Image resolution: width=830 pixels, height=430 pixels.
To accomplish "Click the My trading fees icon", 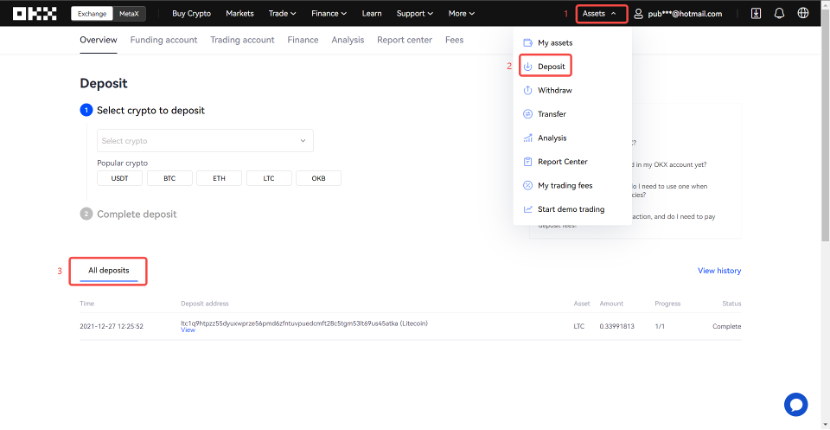I will tap(527, 186).
